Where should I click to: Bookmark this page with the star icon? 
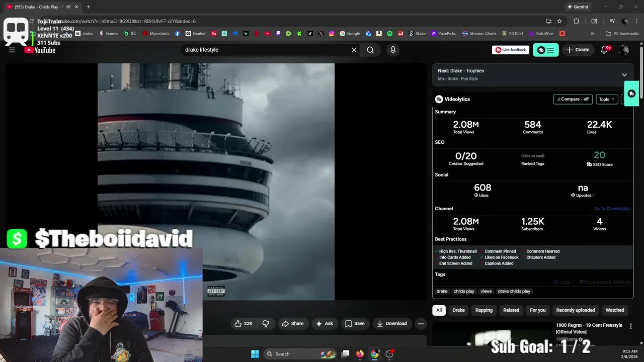(559, 21)
